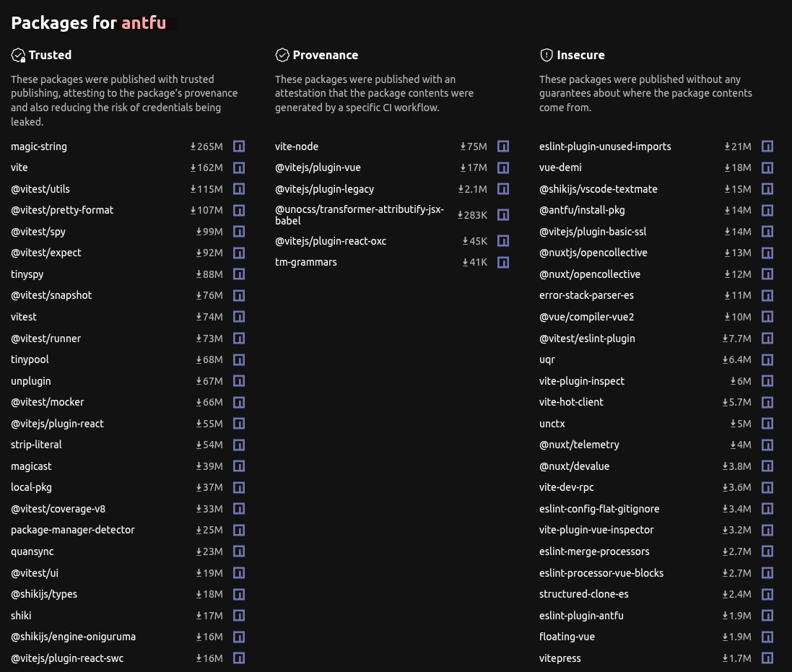The width and height of the screenshot is (792, 672).
Task: Click npm icon for transformer-attributify-jsx-babel
Action: 503,215
